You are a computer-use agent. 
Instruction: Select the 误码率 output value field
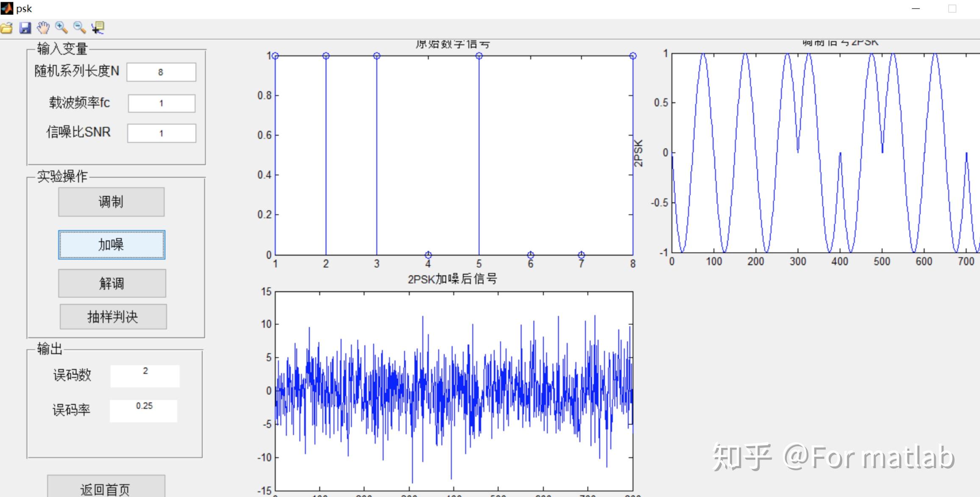point(144,410)
